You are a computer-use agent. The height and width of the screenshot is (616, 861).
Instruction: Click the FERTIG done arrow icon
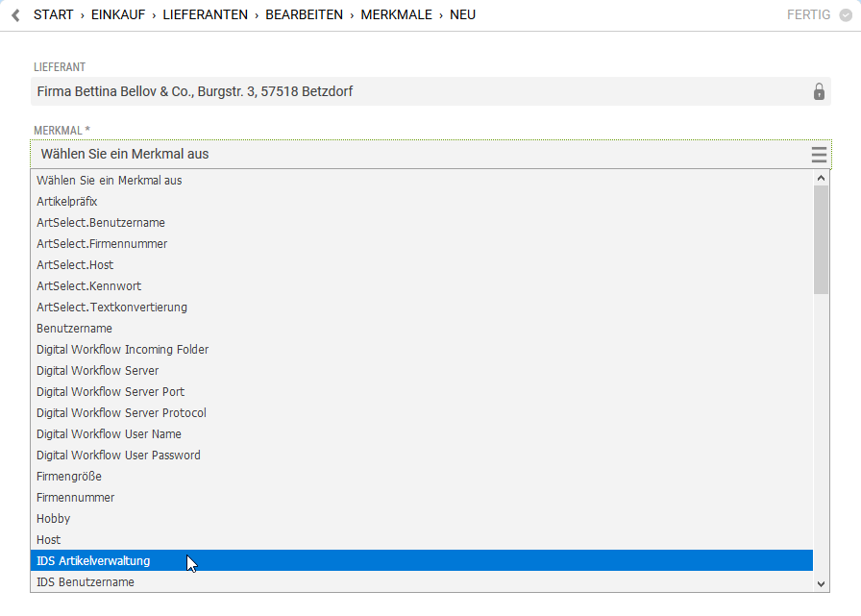(x=847, y=15)
